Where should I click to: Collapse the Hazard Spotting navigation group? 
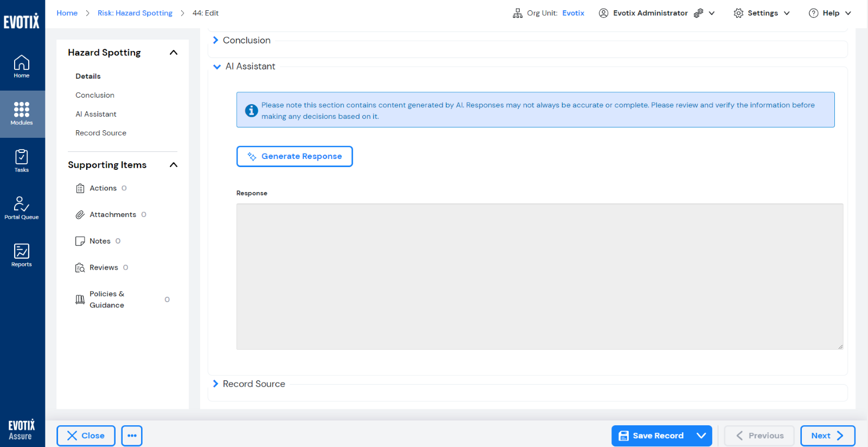(174, 53)
